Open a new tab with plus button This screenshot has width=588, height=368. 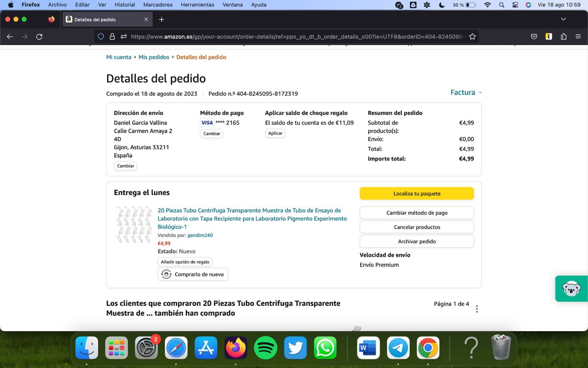pos(161,19)
